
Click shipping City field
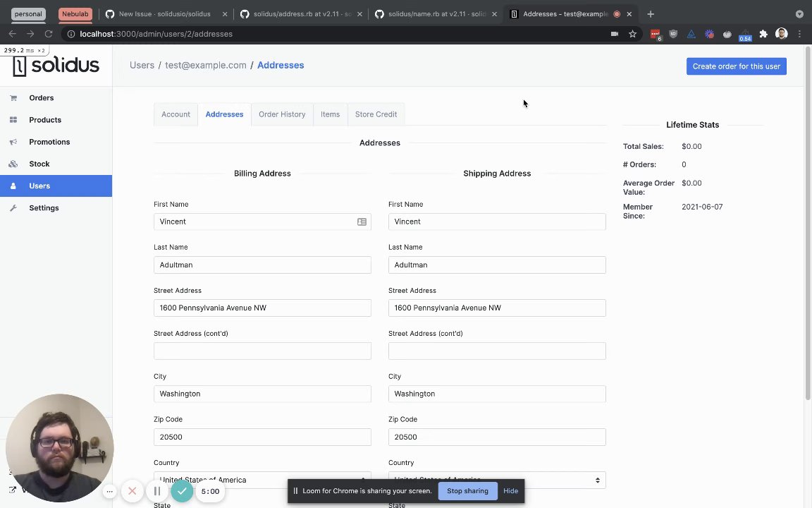tap(497, 394)
